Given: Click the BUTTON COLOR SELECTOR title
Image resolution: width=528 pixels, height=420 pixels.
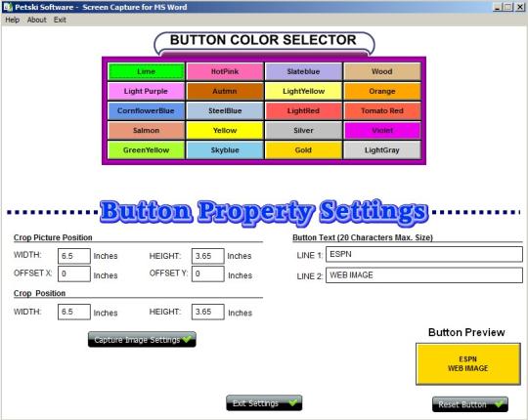Looking at the screenshot, I should point(263,40).
